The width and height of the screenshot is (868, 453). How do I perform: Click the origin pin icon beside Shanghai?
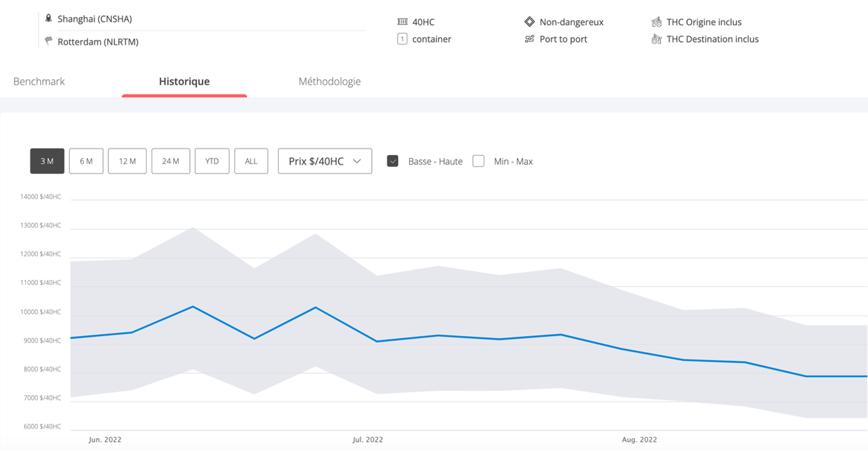tap(48, 19)
